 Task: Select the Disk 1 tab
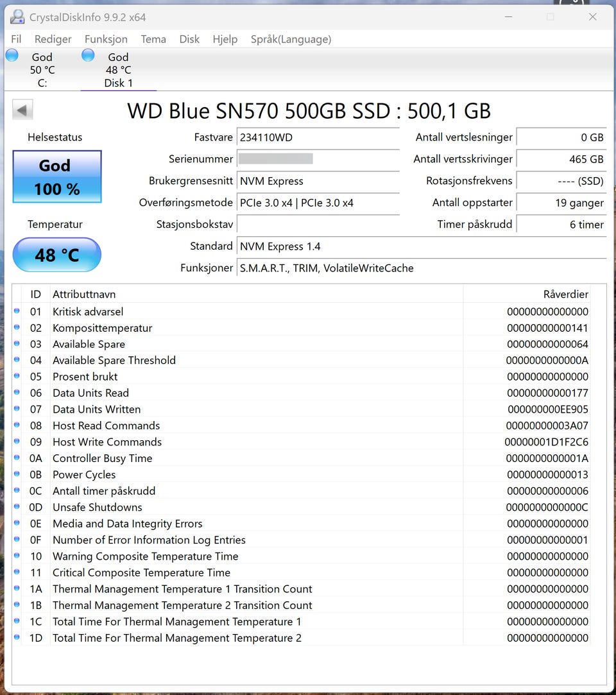[x=118, y=69]
